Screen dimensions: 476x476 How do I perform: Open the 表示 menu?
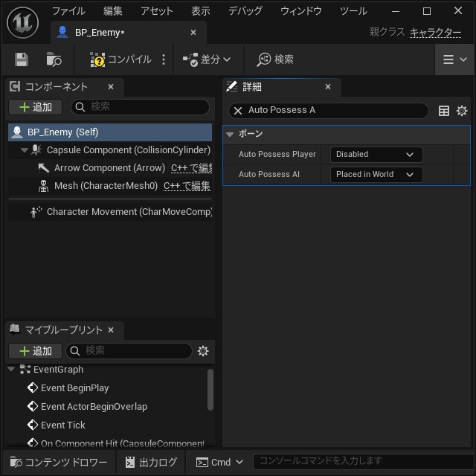(x=201, y=11)
